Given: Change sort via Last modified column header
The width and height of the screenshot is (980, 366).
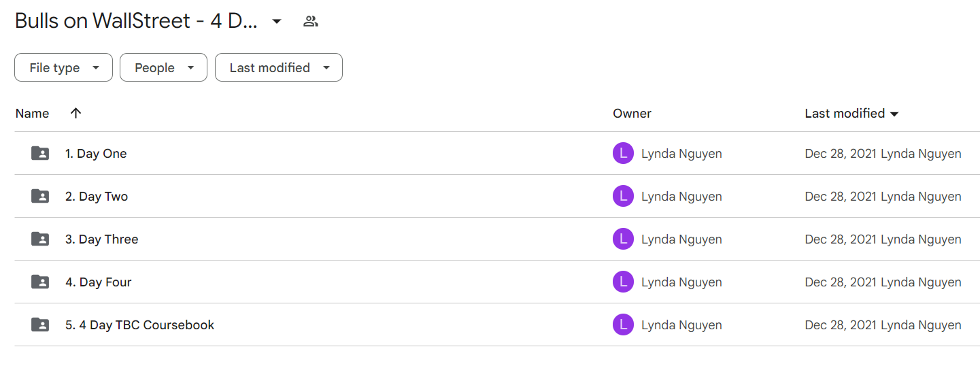Looking at the screenshot, I should coord(851,113).
